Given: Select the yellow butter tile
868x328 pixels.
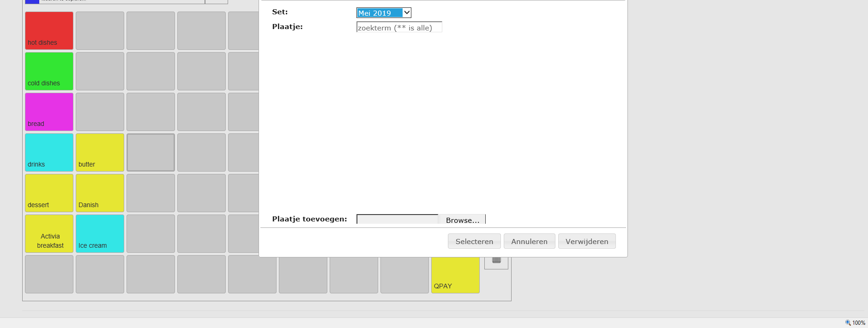Looking at the screenshot, I should (x=100, y=152).
